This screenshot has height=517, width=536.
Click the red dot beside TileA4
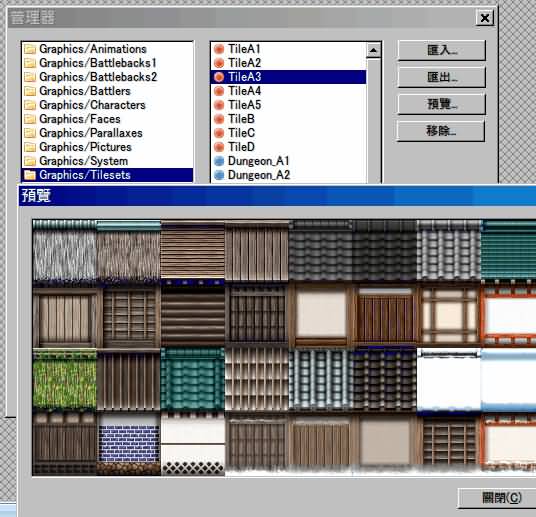(x=219, y=91)
